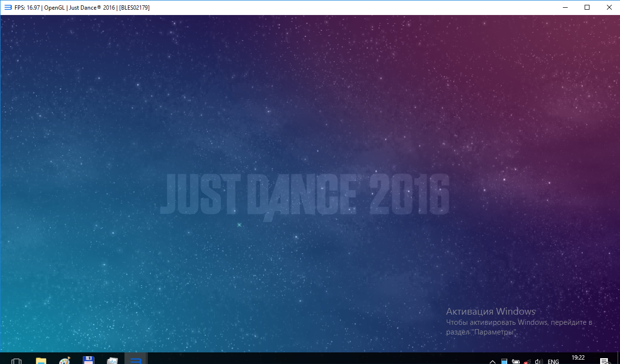Click the volume speaker tray icon
The height and width of the screenshot is (364, 620).
pyautogui.click(x=538, y=361)
